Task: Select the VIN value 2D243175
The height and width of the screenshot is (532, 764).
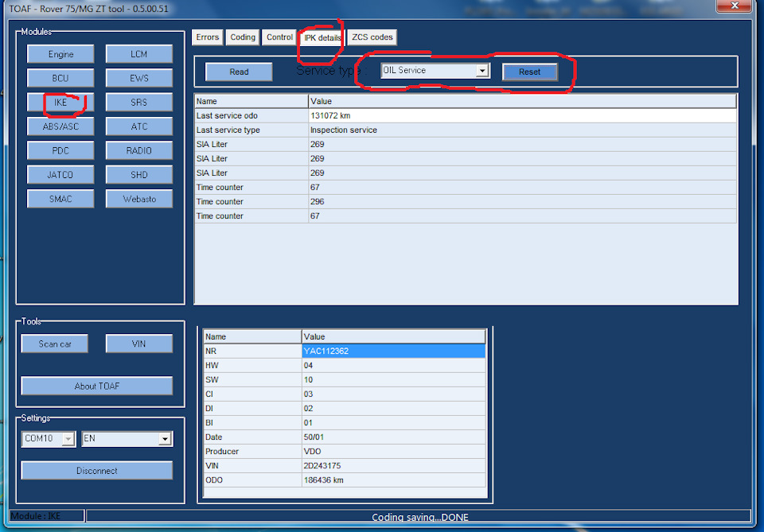Action: click(394, 466)
